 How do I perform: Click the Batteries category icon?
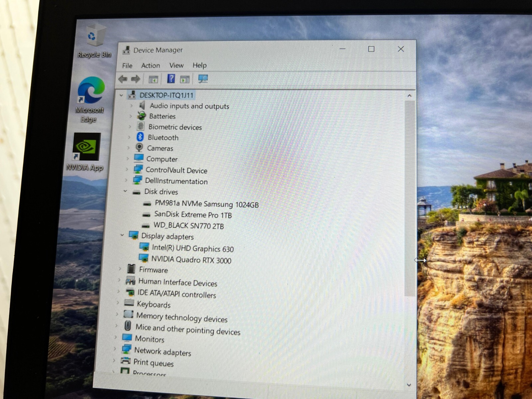(x=142, y=116)
